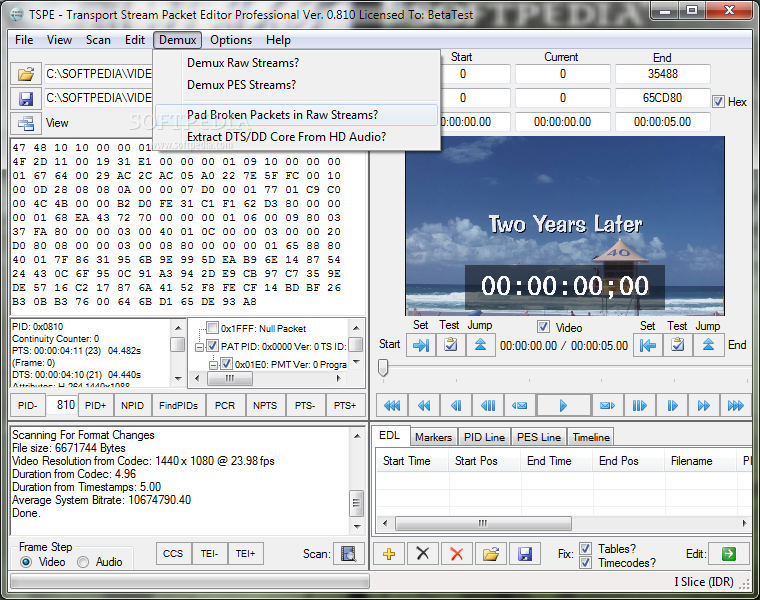Image resolution: width=760 pixels, height=600 pixels.
Task: Click triple fast-forward playback button
Action: click(736, 406)
